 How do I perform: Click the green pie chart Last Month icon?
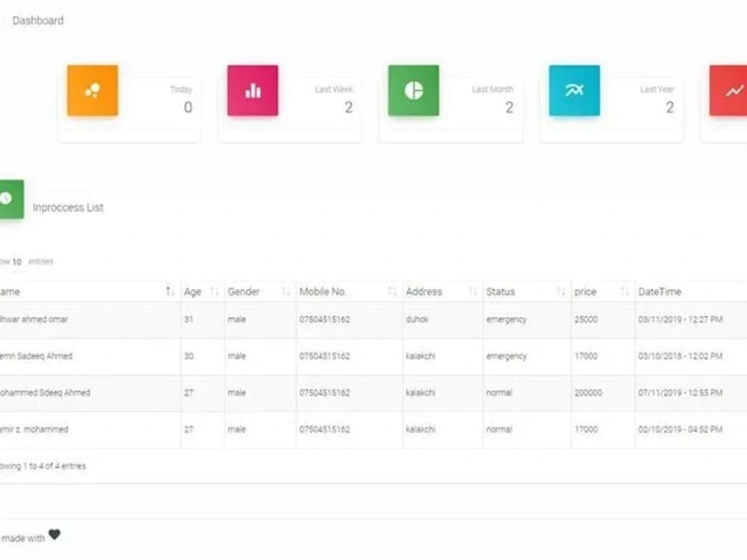point(414,90)
